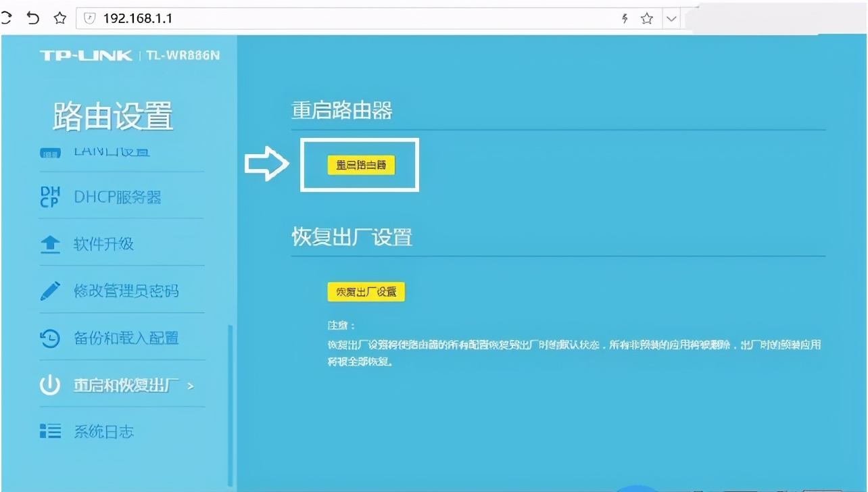Click the sidebar vertical scrollbar
The image size is (868, 492).
point(230,405)
